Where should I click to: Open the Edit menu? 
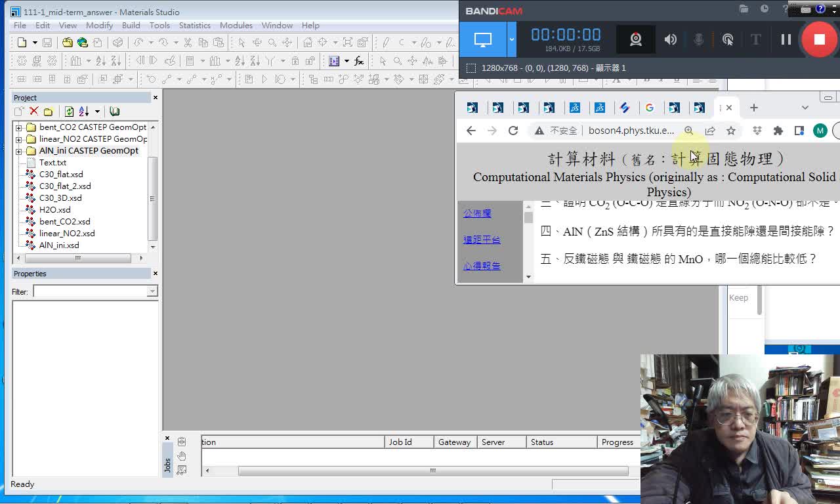[x=43, y=25]
